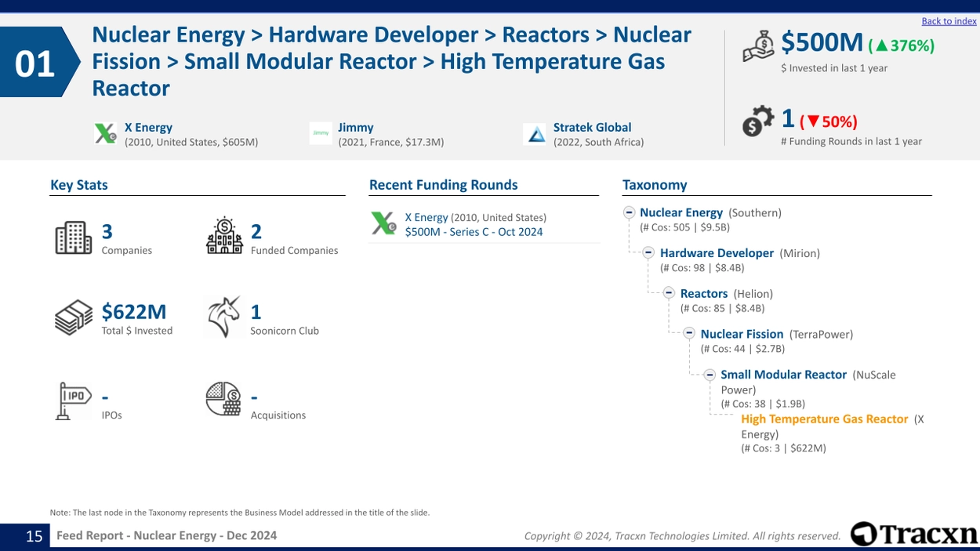Open the Back to index link
Image resolution: width=980 pixels, height=551 pixels.
[949, 21]
